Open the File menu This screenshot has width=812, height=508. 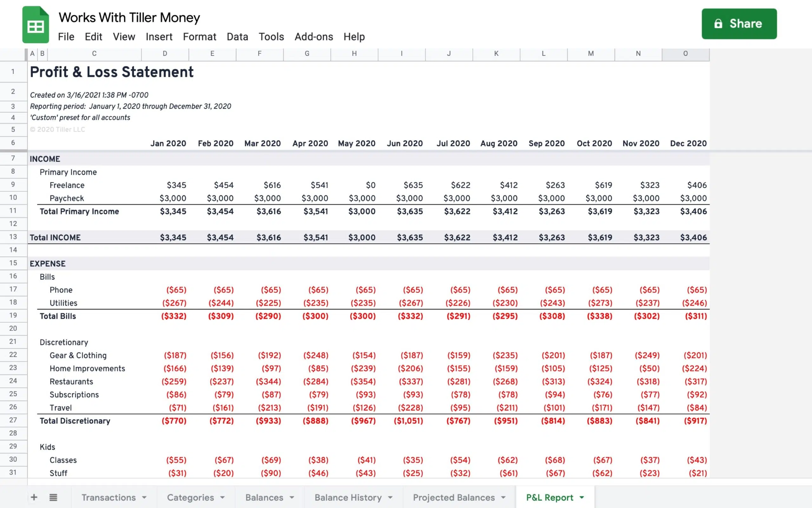tap(66, 37)
